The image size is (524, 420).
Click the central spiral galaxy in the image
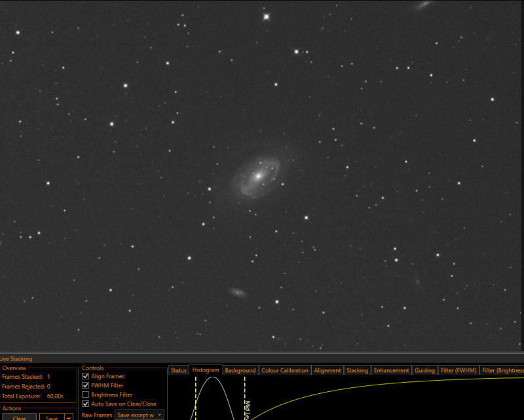(257, 176)
